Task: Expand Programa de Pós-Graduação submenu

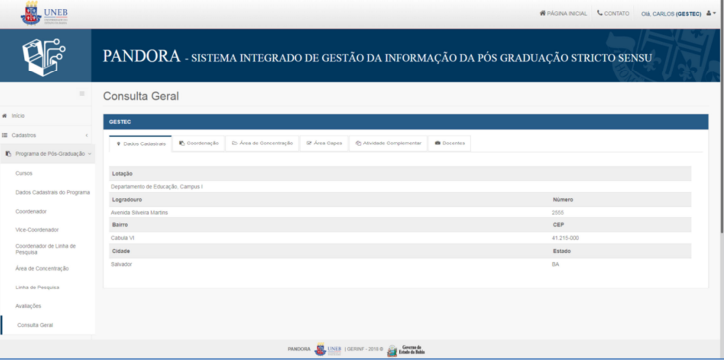Action: 48,154
